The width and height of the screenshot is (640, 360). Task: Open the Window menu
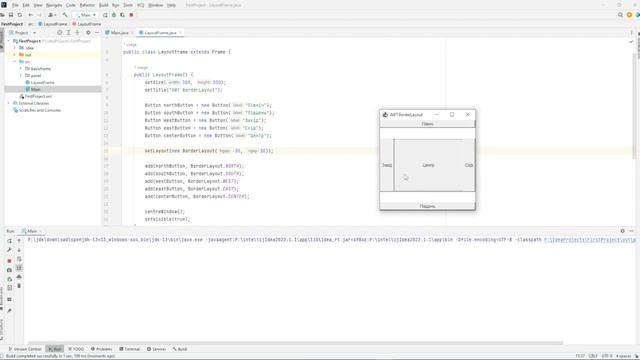point(155,5)
